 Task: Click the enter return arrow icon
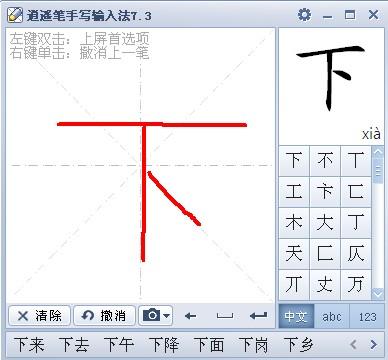258,315
